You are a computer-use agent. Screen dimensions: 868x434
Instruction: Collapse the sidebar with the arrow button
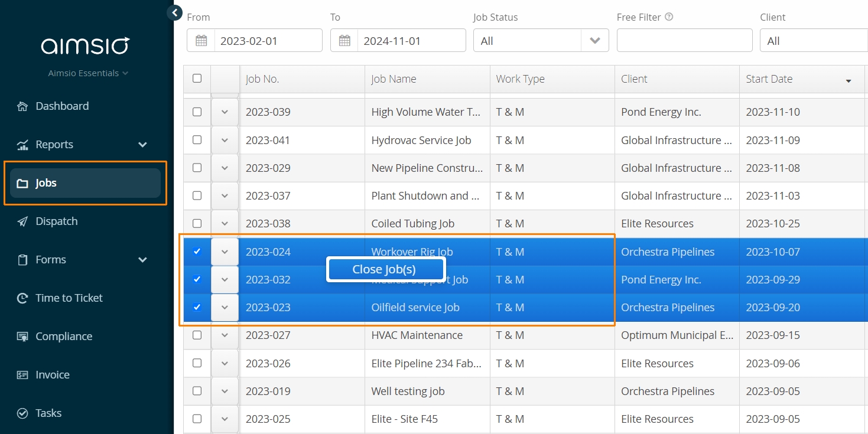point(174,12)
